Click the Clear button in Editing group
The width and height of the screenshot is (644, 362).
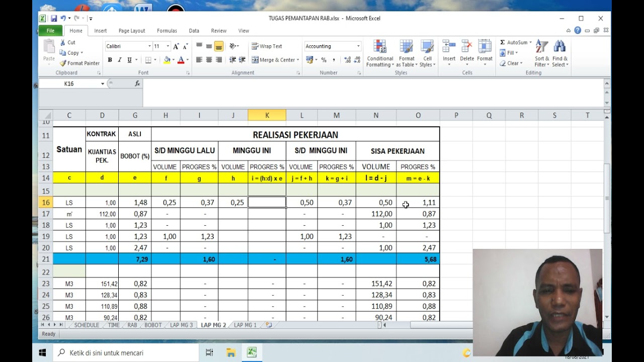click(511, 63)
